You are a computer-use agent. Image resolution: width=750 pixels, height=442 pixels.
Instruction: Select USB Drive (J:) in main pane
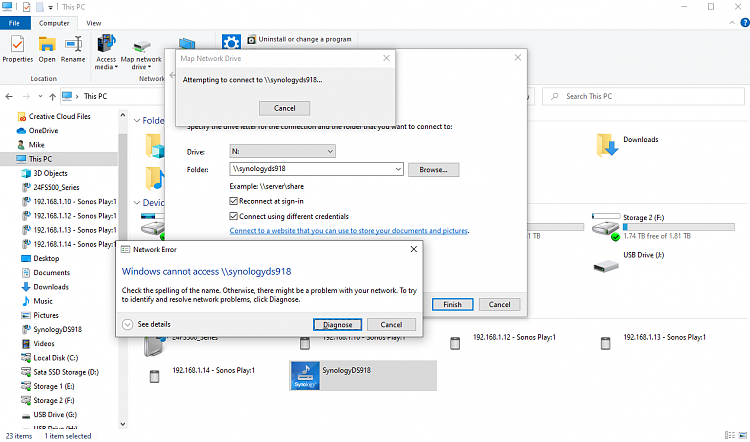pos(628,262)
